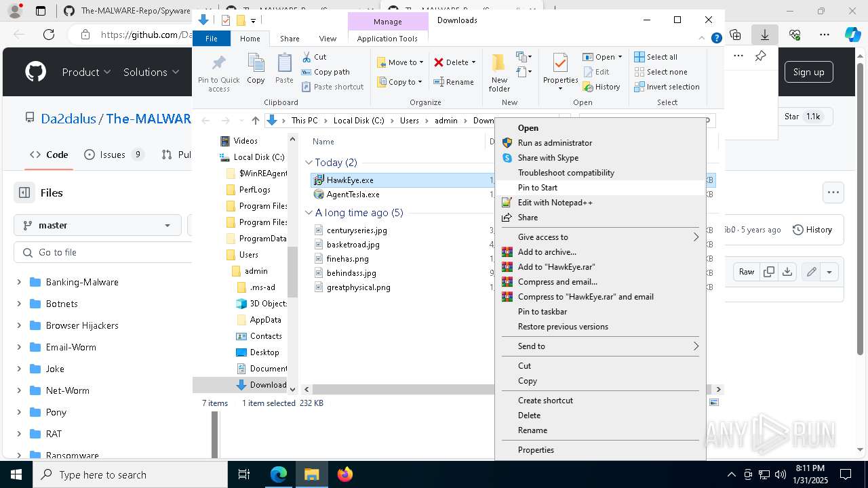Click Select none in ribbon
Image resolution: width=868 pixels, height=488 pixels.
(660, 72)
